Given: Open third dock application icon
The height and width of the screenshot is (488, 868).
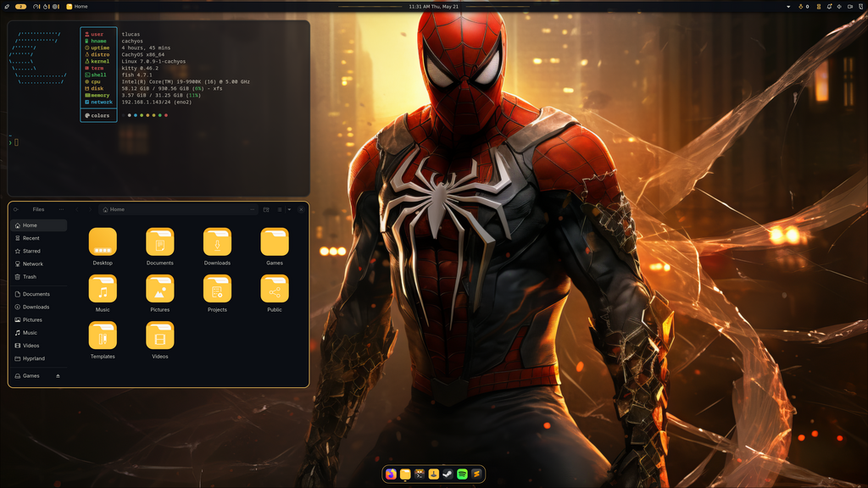Looking at the screenshot, I should click(420, 474).
